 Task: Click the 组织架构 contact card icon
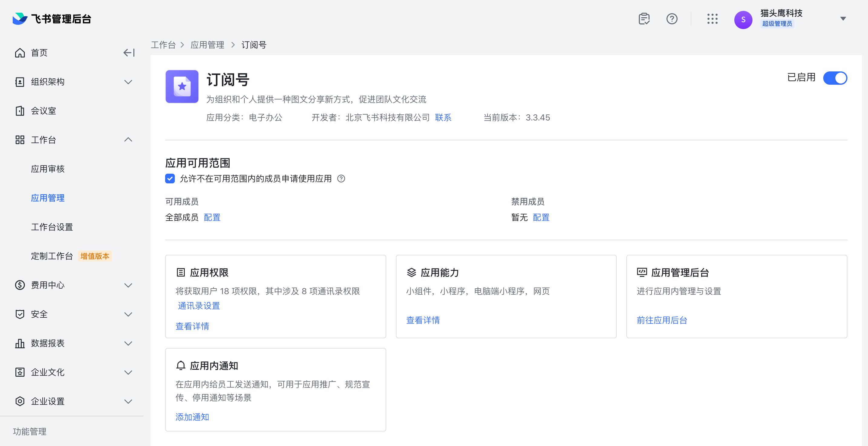(x=20, y=82)
